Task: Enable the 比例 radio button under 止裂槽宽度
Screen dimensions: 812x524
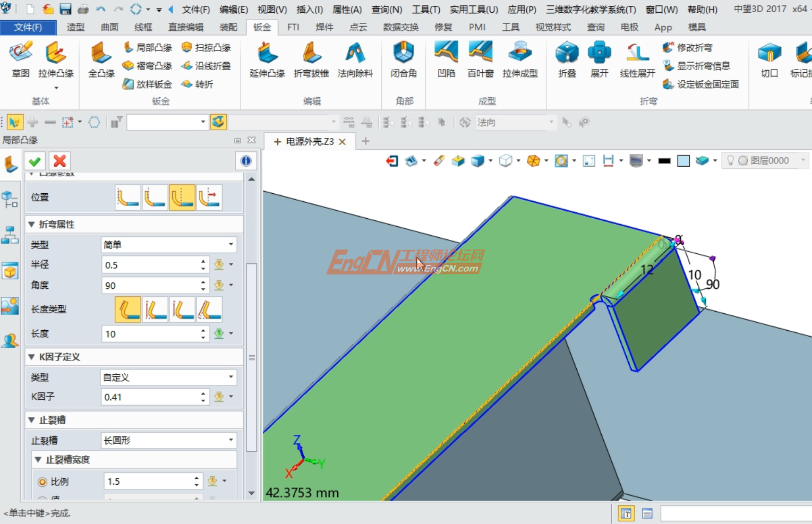Action: coord(42,482)
